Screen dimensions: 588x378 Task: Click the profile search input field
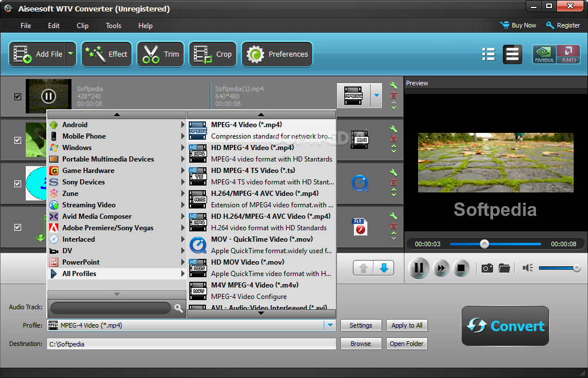(x=110, y=308)
